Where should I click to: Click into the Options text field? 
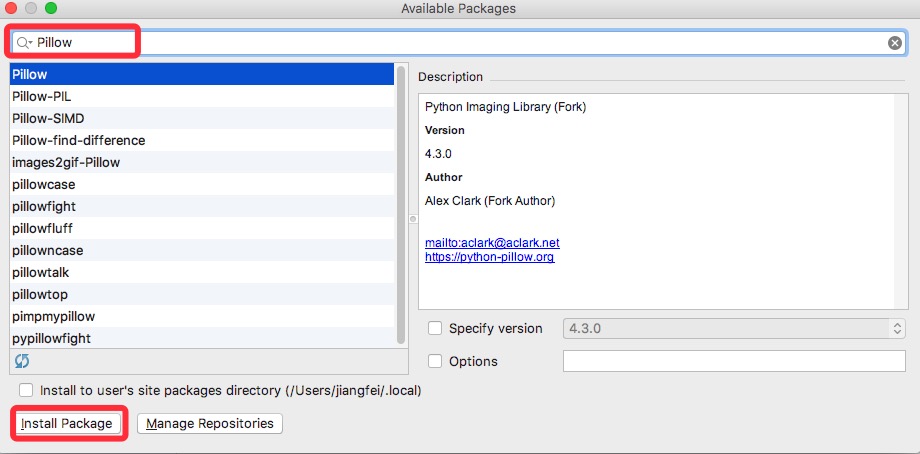pyautogui.click(x=734, y=361)
